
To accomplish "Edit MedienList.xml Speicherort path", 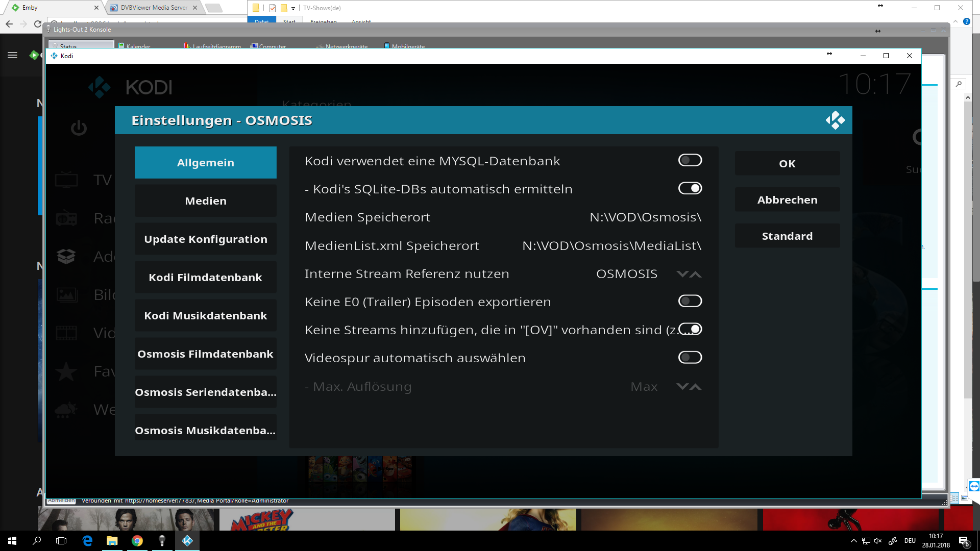I will pyautogui.click(x=503, y=245).
